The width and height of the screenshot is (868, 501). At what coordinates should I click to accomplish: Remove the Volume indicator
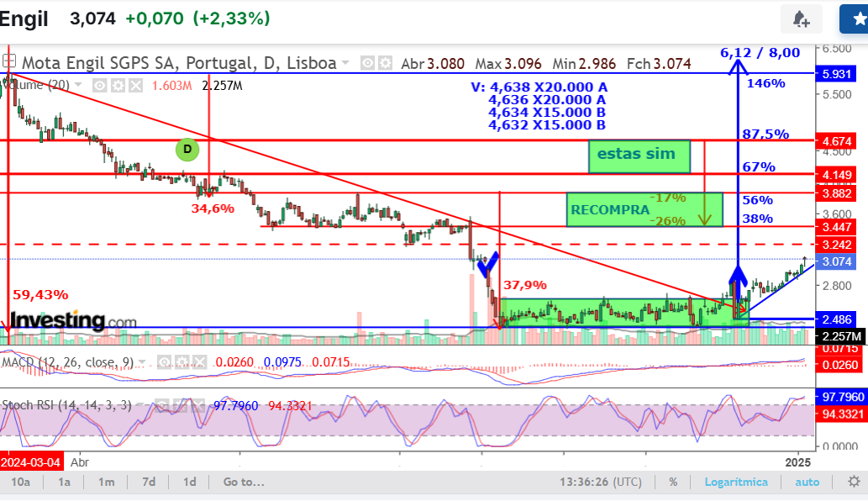click(x=135, y=85)
